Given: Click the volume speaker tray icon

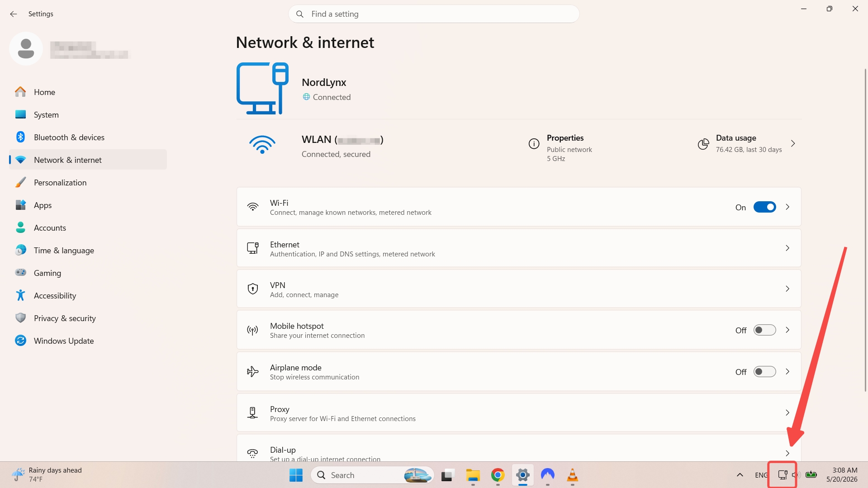Looking at the screenshot, I should [x=797, y=475].
